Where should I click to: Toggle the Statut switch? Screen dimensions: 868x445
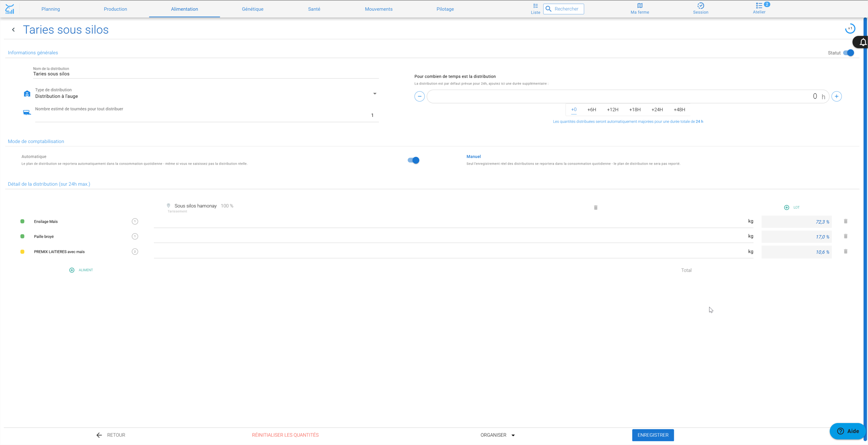click(x=848, y=53)
